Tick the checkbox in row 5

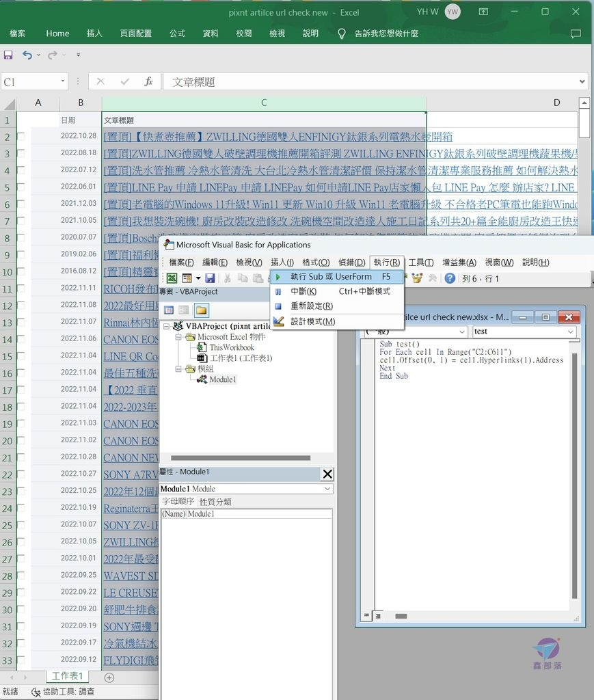pyautogui.click(x=21, y=187)
